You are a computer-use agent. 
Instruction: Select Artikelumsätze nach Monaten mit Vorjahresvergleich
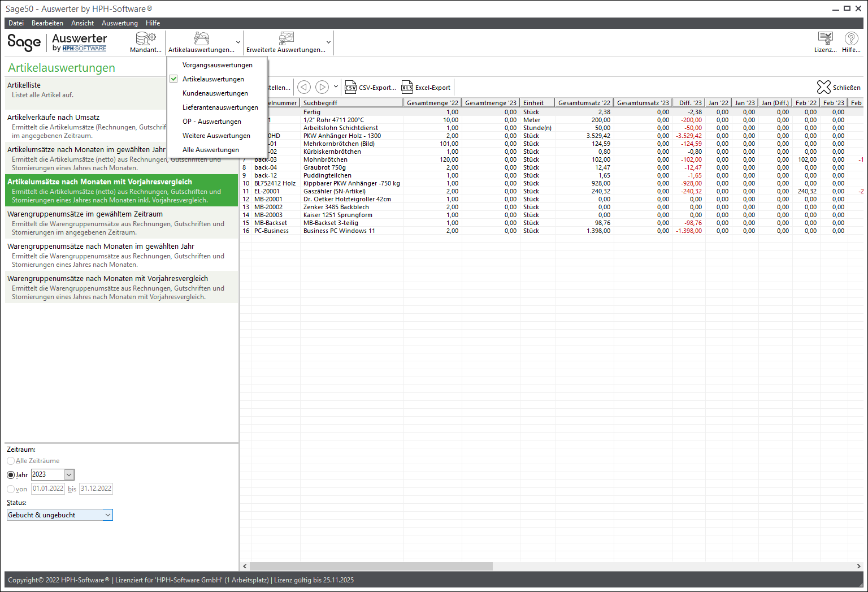click(x=121, y=190)
